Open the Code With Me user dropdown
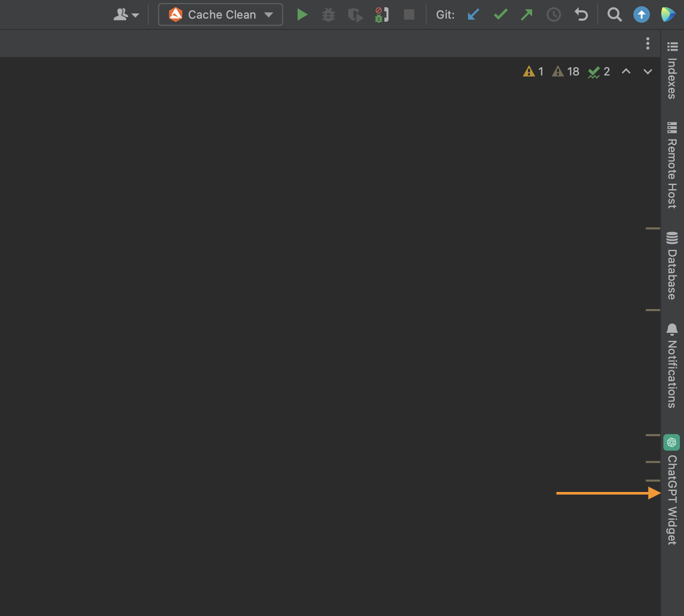This screenshot has height=616, width=684. click(127, 14)
